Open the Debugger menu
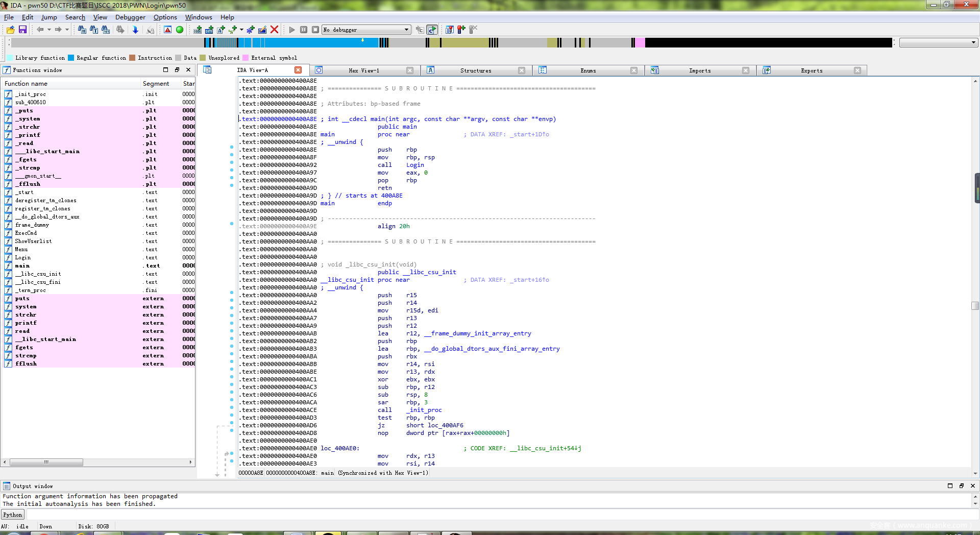 point(130,17)
